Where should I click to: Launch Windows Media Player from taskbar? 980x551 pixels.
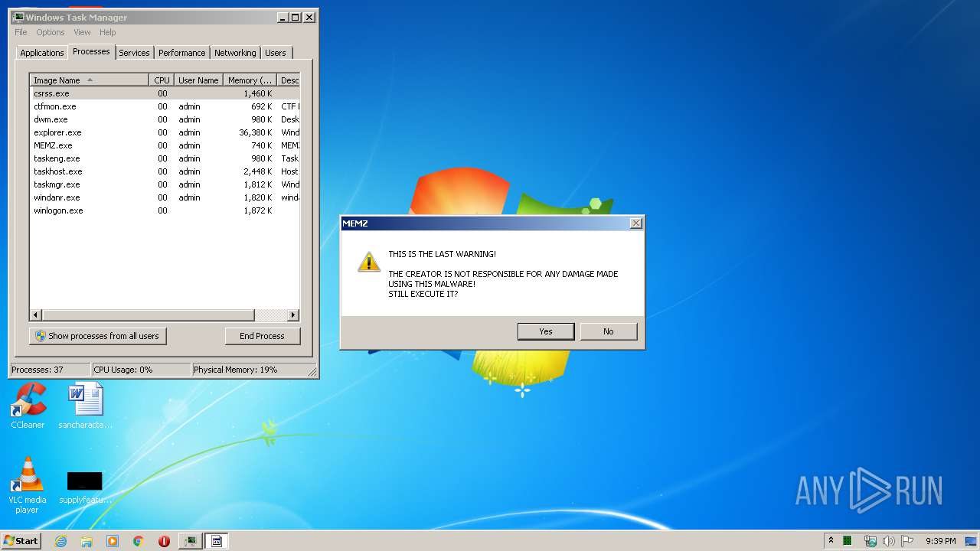tap(113, 541)
